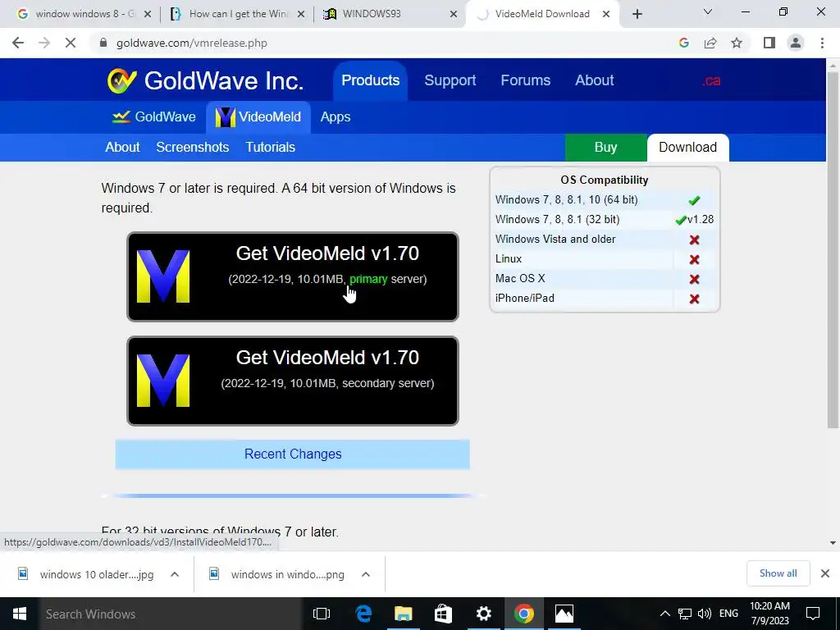This screenshot has width=840, height=630.
Task: Open Task View on the taskbar
Action: (x=322, y=614)
